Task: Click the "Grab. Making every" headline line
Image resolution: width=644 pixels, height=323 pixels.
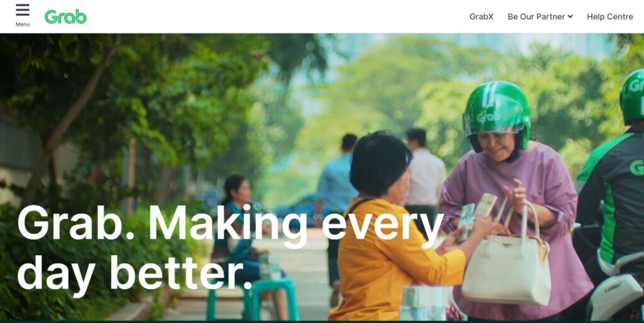Action: (x=230, y=224)
